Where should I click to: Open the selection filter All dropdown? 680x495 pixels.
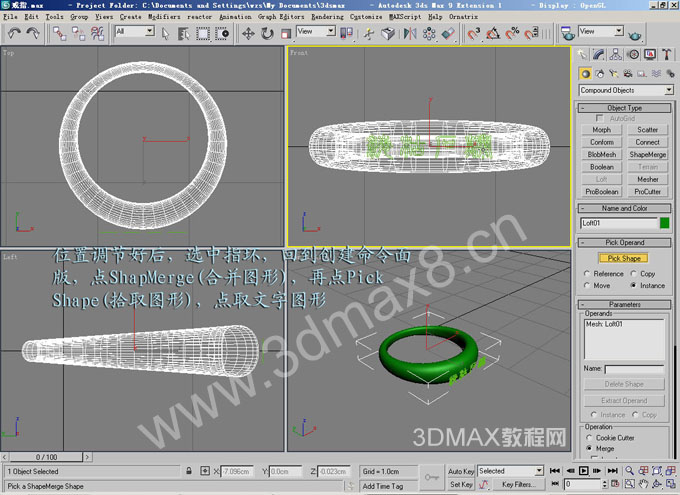coord(134,31)
